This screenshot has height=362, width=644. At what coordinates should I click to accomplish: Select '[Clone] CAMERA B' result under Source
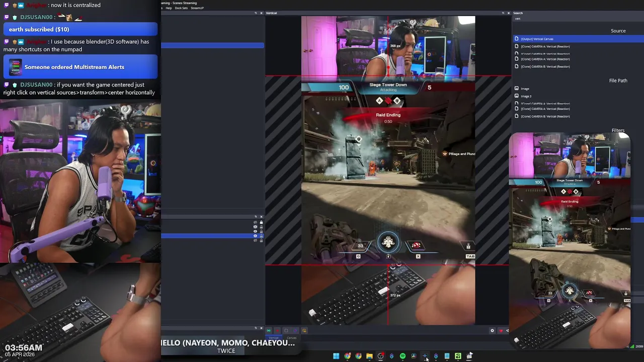(x=545, y=66)
